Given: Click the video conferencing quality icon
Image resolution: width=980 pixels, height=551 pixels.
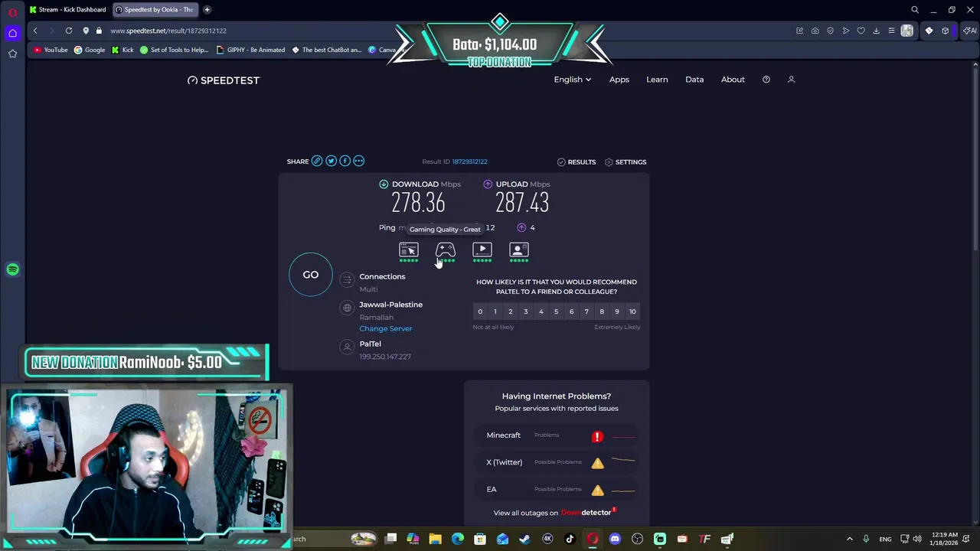Looking at the screenshot, I should click(519, 250).
